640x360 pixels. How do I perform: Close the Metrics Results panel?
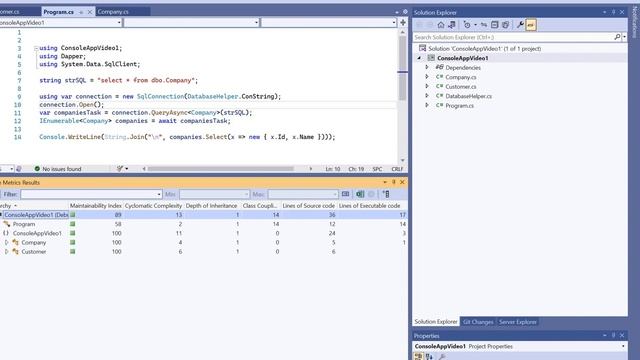402,182
